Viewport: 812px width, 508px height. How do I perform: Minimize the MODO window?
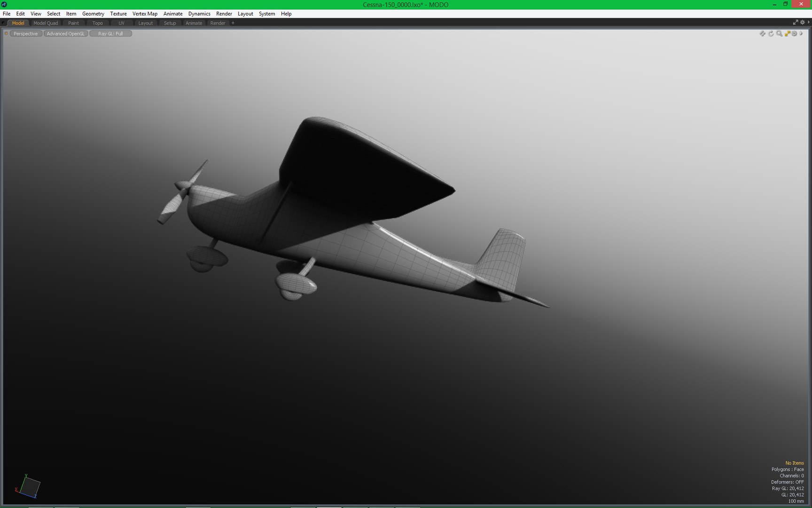(774, 4)
